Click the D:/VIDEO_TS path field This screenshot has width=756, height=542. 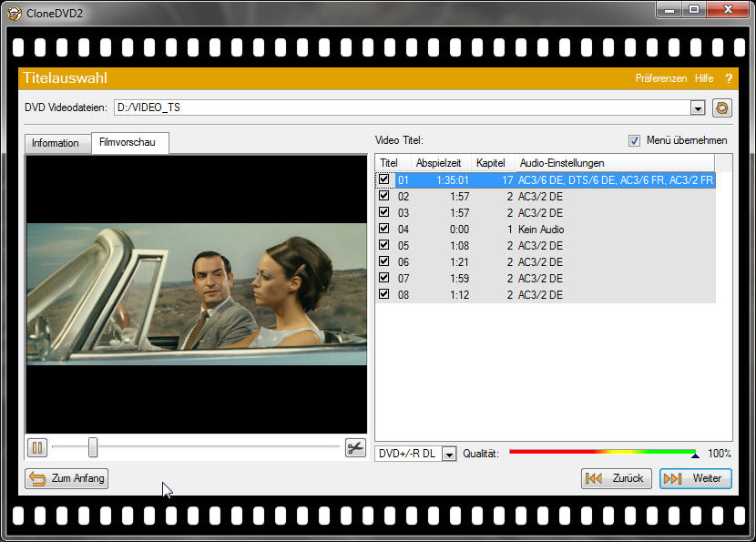click(x=402, y=107)
